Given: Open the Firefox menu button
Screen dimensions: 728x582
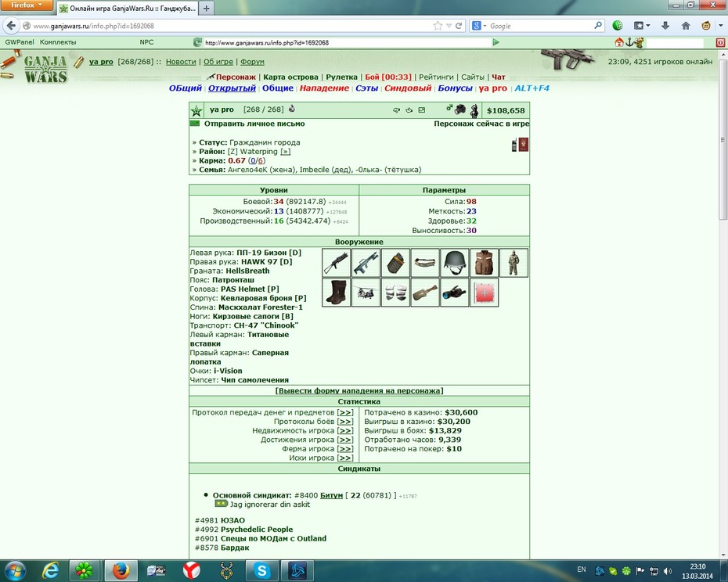Looking at the screenshot, I should [26, 5].
